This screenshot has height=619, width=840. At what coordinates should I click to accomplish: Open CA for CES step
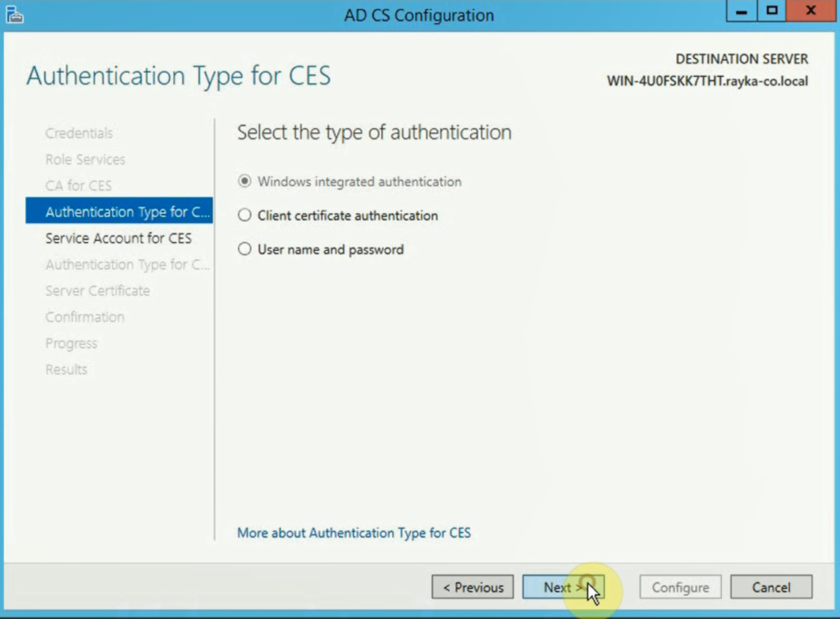click(x=78, y=186)
